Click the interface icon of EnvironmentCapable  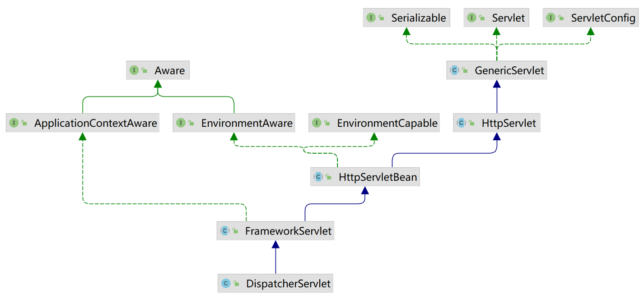[316, 123]
